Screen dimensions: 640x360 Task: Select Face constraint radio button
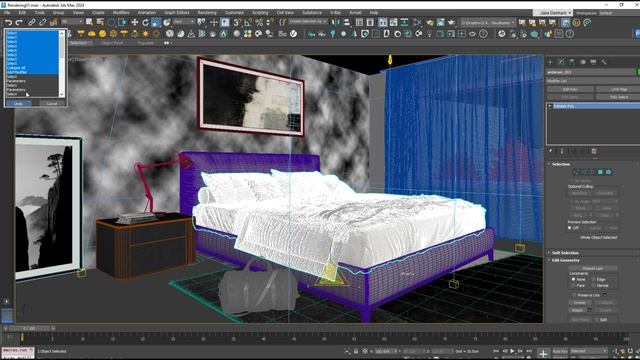click(573, 285)
